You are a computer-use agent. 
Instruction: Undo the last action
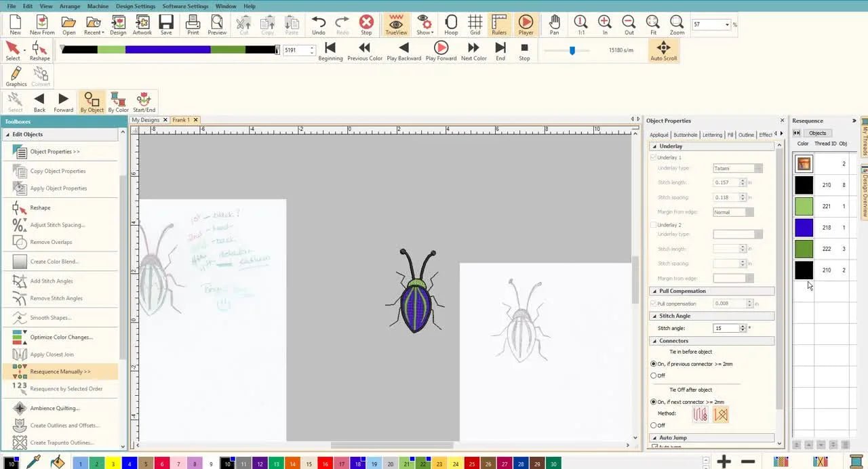(318, 25)
